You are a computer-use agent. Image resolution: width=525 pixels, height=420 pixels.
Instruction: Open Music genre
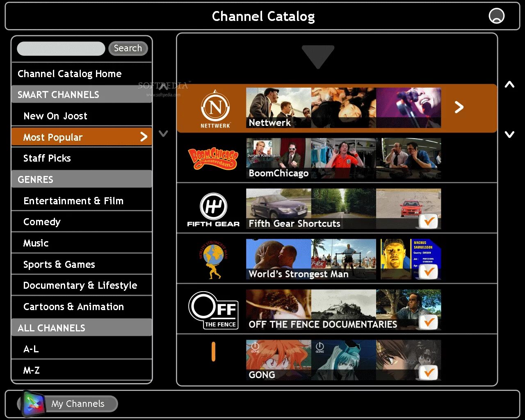coord(82,243)
